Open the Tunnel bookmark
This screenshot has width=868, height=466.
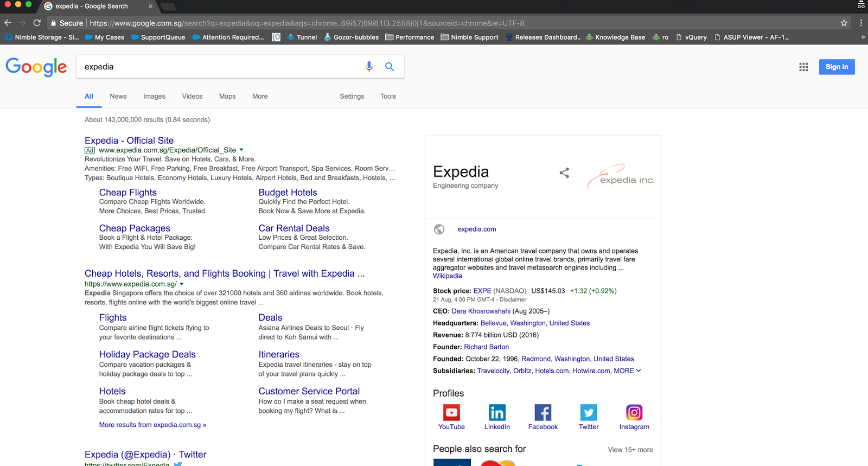tap(302, 37)
